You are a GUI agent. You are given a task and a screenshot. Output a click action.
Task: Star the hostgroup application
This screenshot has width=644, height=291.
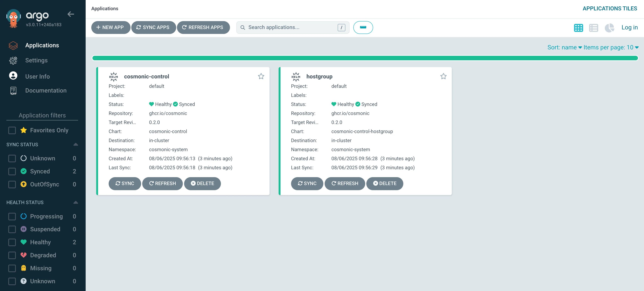pyautogui.click(x=443, y=76)
